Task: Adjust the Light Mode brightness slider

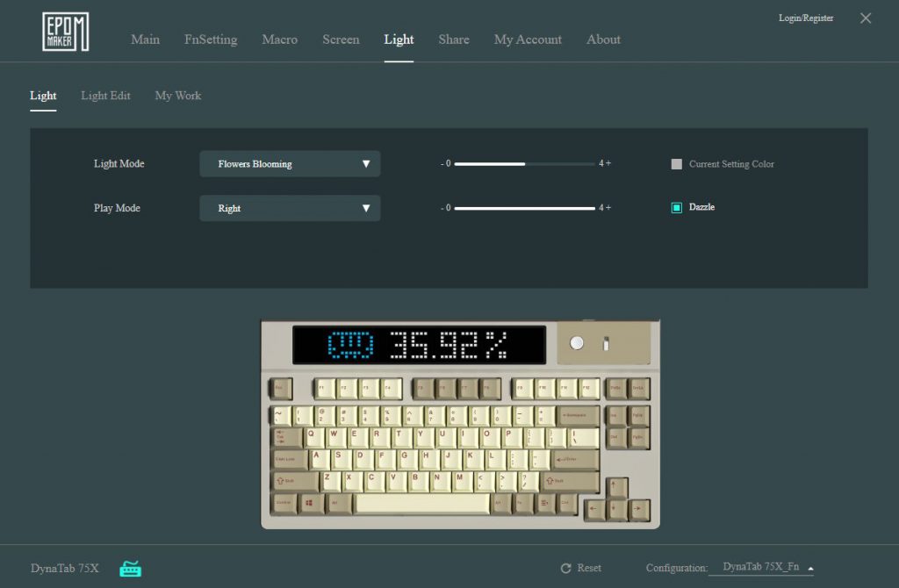Action: [x=524, y=164]
